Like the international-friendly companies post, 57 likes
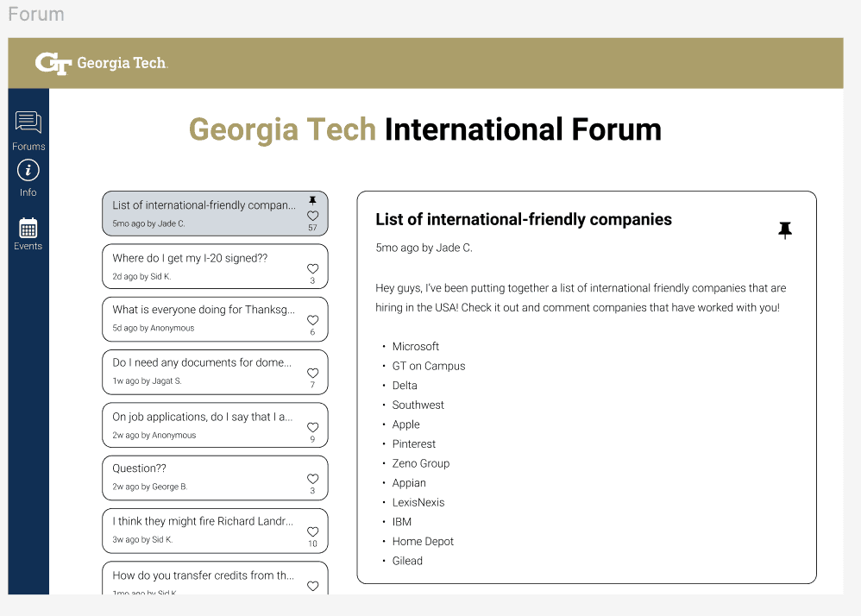 coord(312,216)
